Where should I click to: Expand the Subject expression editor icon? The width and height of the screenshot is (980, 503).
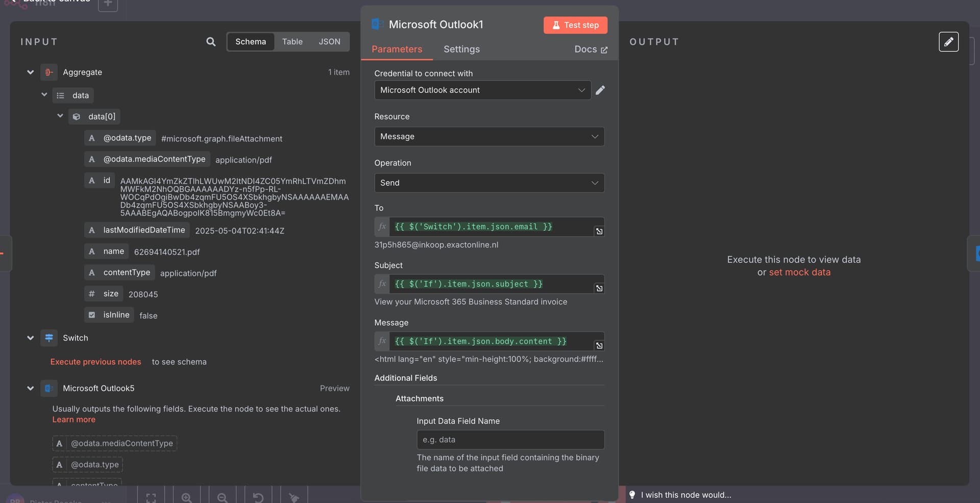599,289
